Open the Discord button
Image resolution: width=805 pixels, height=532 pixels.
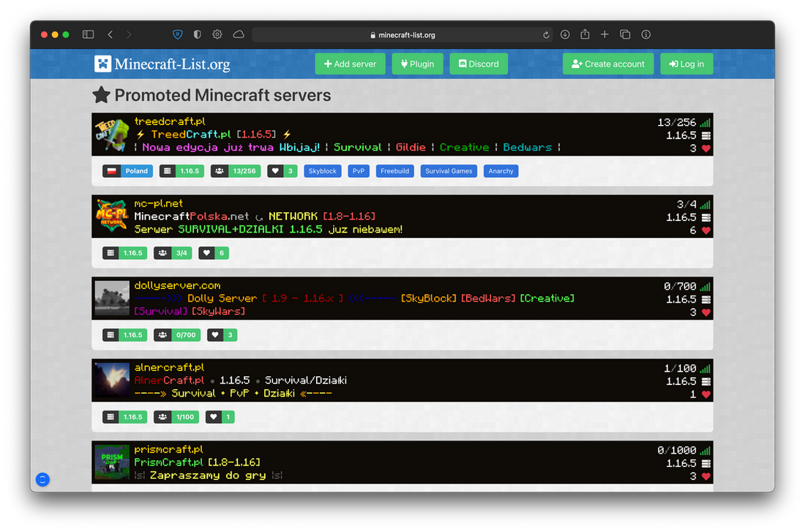point(478,64)
